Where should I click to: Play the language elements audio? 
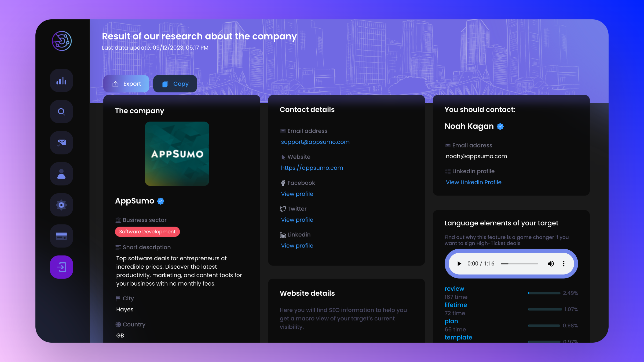click(459, 264)
